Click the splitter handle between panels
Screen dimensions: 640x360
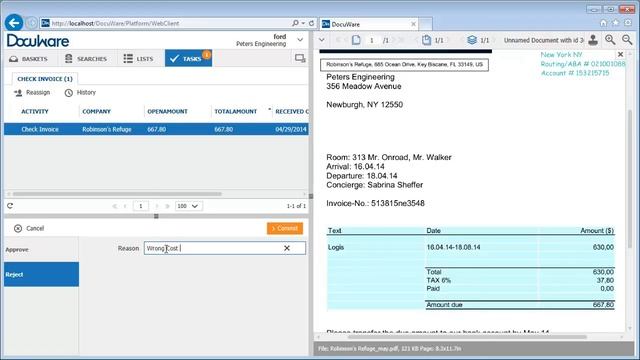coord(311,196)
